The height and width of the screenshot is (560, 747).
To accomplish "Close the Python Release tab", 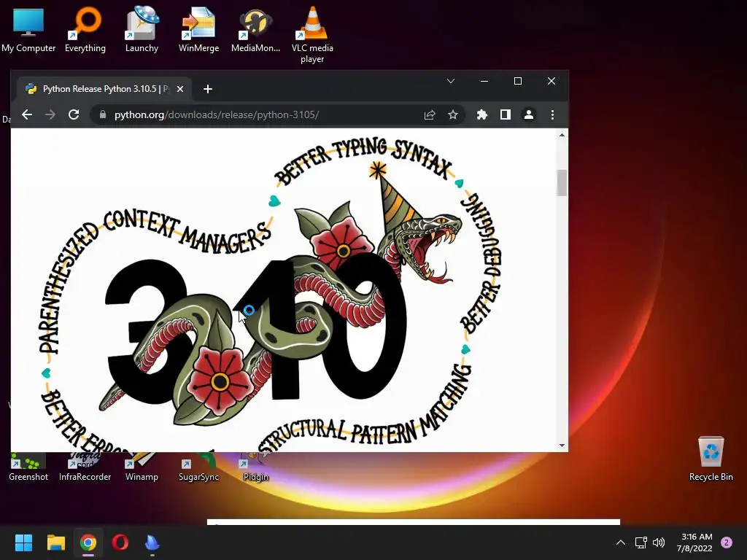I will (180, 89).
